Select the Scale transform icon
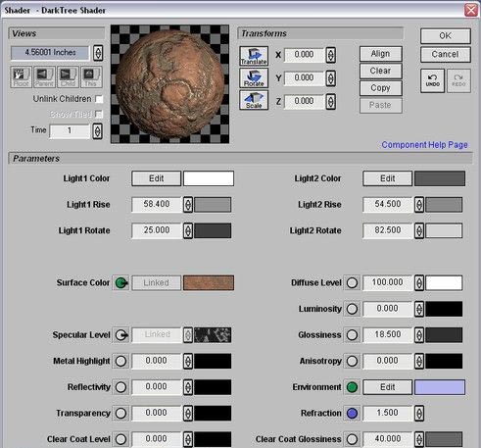This screenshot has width=481, height=448. (x=254, y=100)
